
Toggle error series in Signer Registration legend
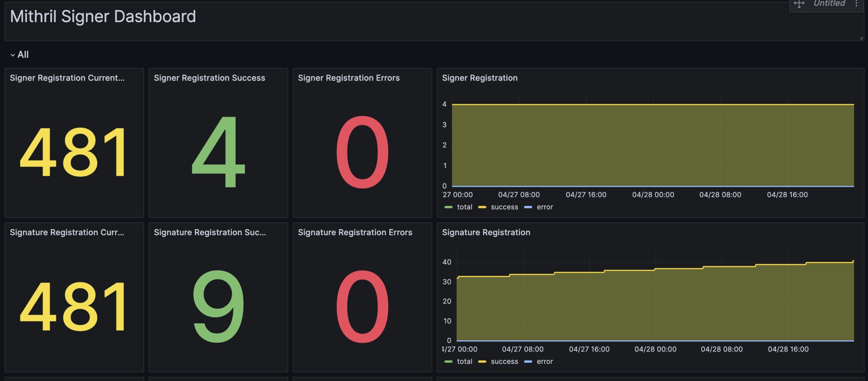[545, 207]
